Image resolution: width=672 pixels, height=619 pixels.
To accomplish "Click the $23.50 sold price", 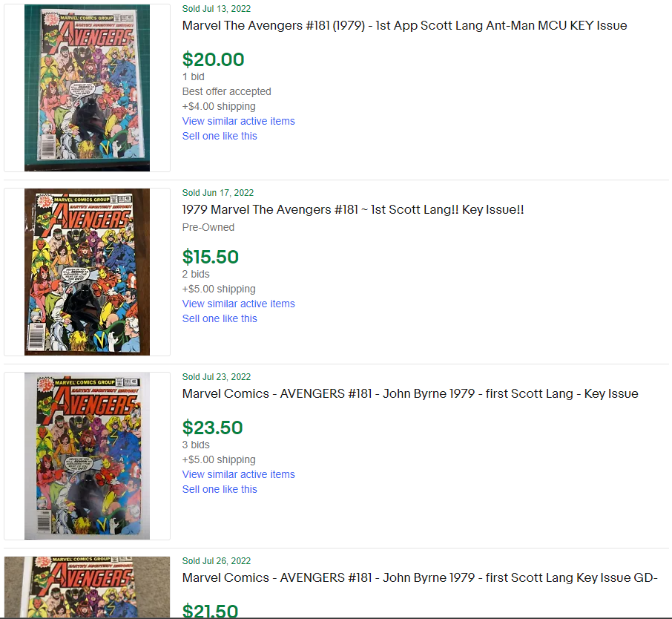I will (x=212, y=428).
